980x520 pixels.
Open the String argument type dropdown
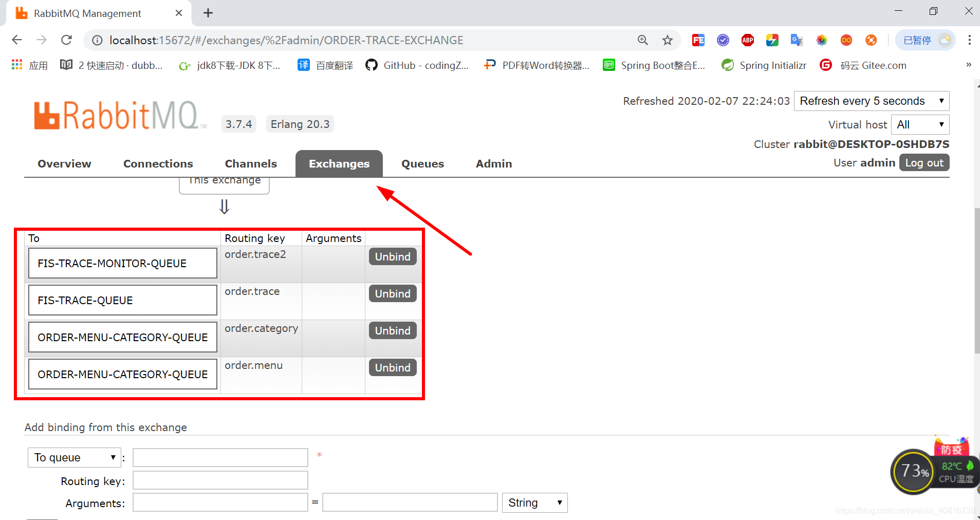[x=534, y=503]
